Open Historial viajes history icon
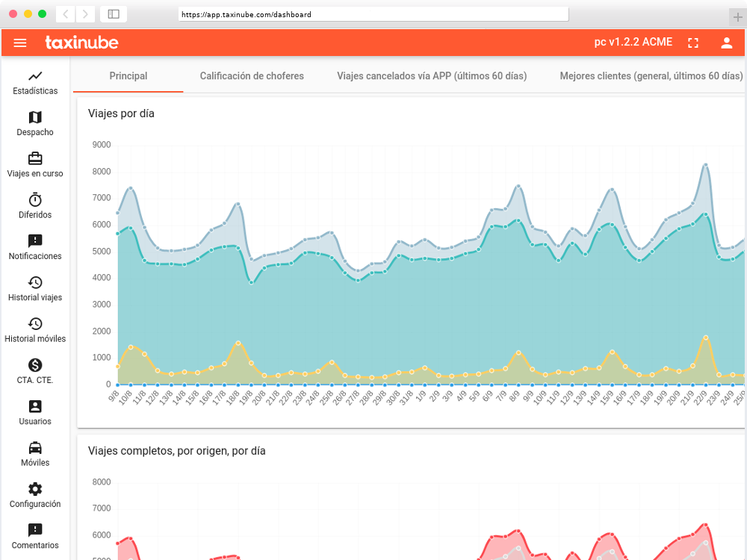This screenshot has width=747, height=560. 35,283
